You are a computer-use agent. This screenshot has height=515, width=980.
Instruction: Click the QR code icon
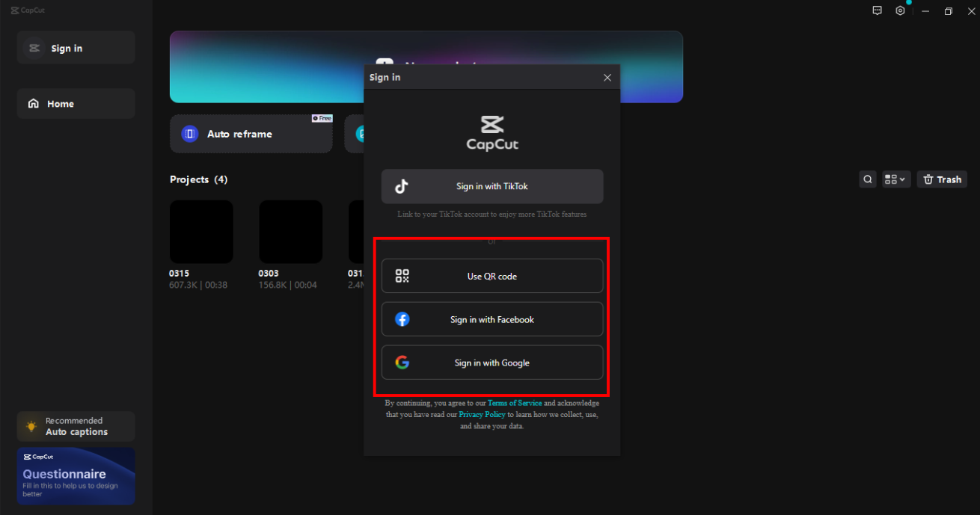[402, 276]
